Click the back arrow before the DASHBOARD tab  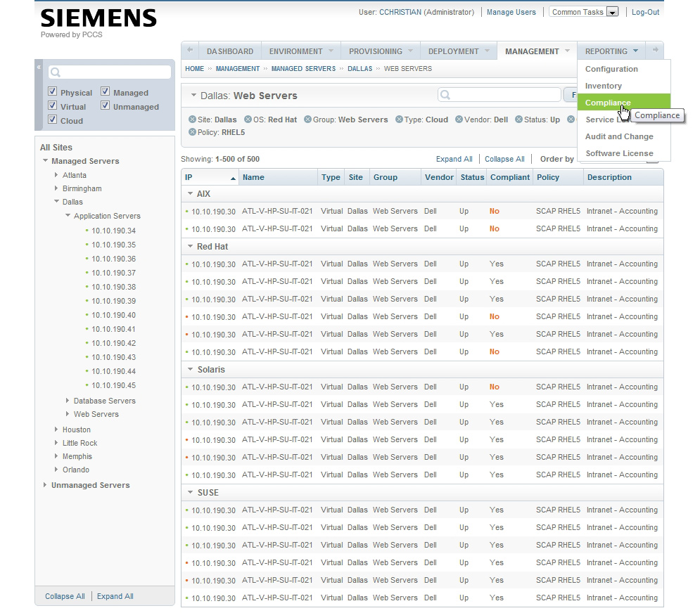pyautogui.click(x=189, y=51)
